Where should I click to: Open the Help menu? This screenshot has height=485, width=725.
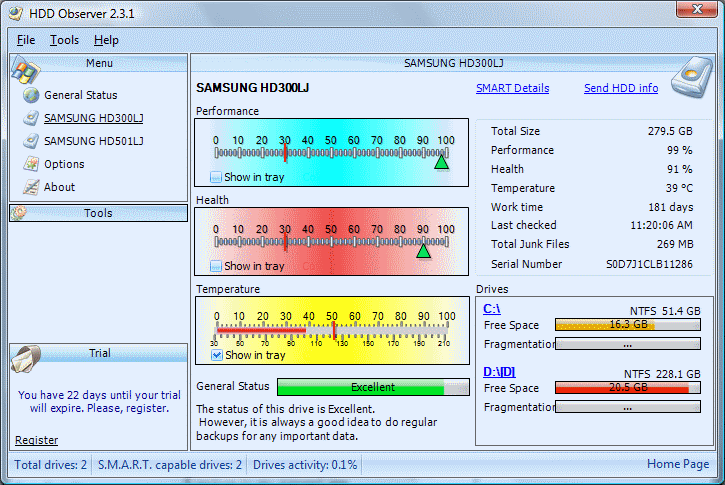(106, 40)
